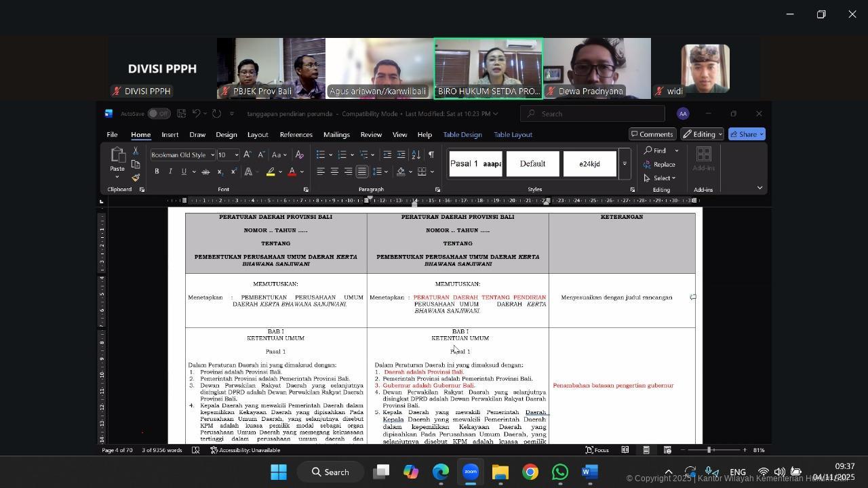
Task: Click the Share button
Action: [x=747, y=134]
